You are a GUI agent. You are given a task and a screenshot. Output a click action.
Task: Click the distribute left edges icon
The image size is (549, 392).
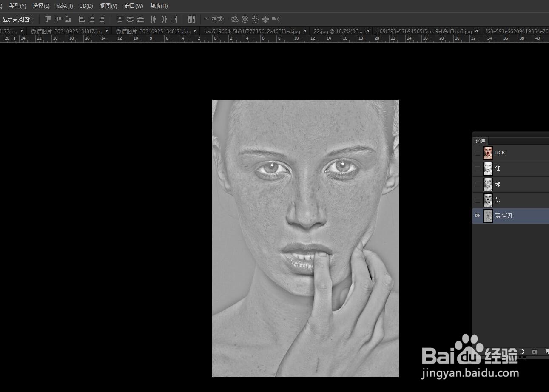coord(154,19)
